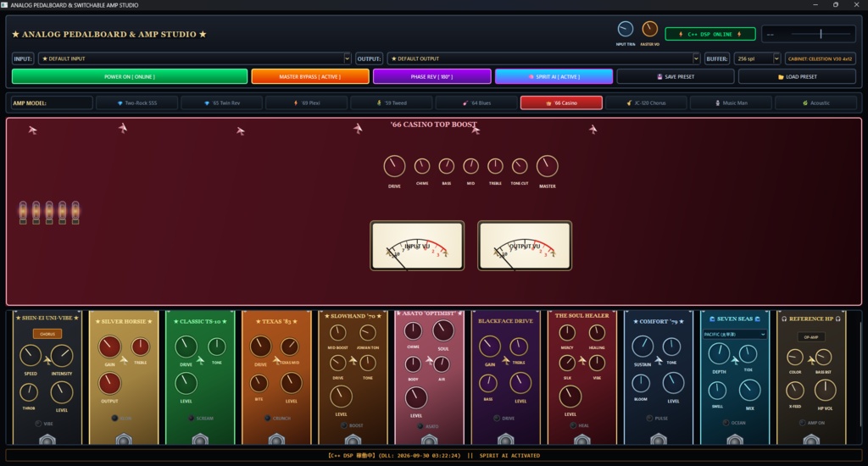Image resolution: width=868 pixels, height=466 pixels.
Task: Stomp the Seven Seas footswitch
Action: click(x=735, y=441)
